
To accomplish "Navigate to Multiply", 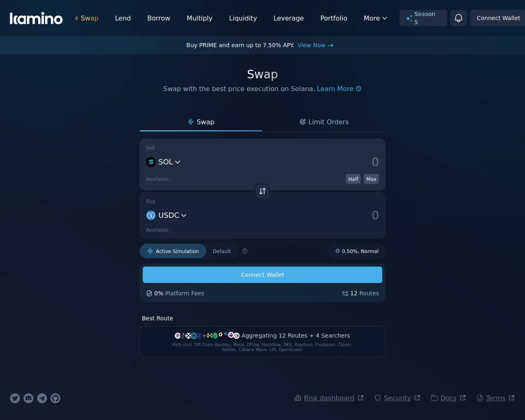I will [x=199, y=18].
